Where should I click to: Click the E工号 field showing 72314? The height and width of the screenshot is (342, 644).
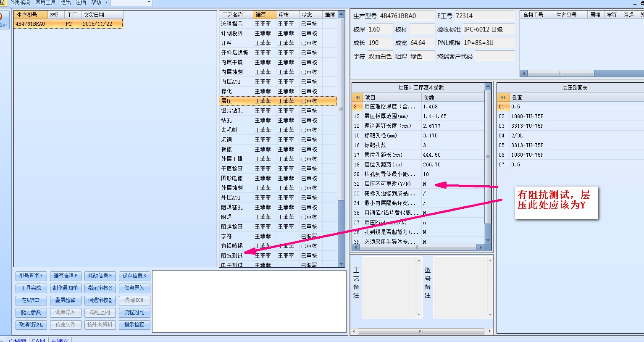pos(485,16)
